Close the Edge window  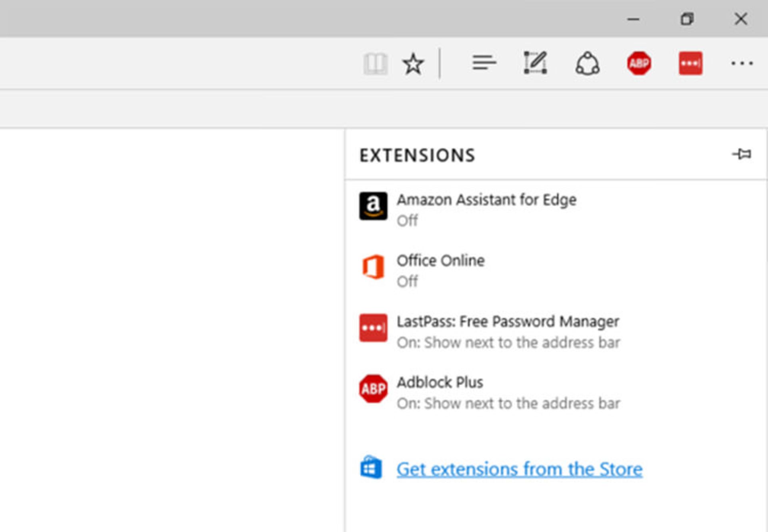(x=741, y=19)
